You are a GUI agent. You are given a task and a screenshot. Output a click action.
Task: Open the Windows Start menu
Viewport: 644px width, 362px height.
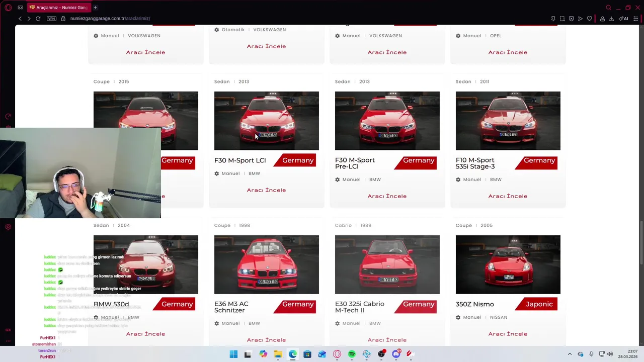pyautogui.click(x=233, y=354)
